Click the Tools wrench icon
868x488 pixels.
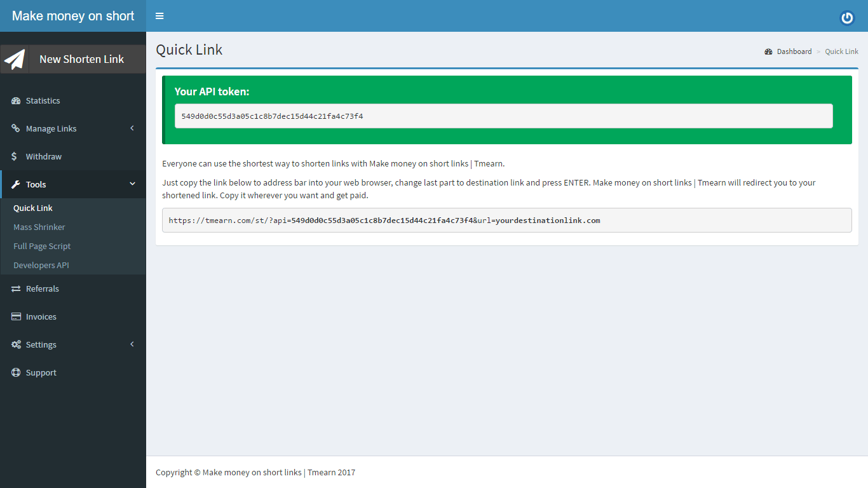pos(15,184)
